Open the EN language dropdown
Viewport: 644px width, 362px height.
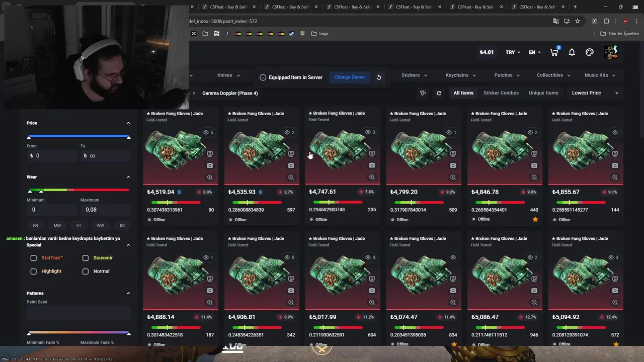point(535,52)
